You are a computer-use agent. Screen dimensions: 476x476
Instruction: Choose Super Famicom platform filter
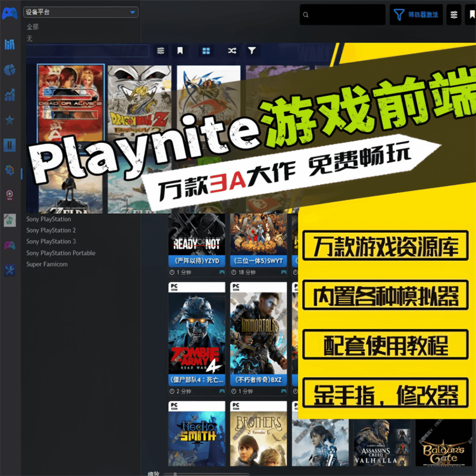tap(47, 265)
